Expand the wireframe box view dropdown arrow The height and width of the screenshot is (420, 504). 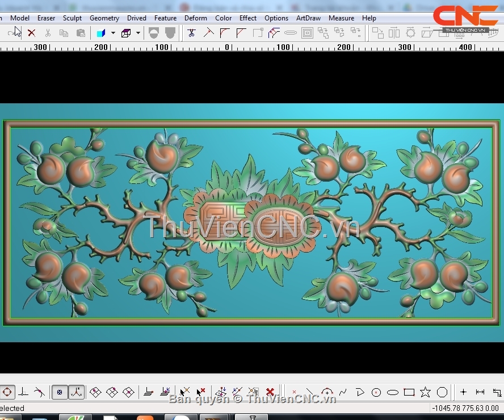pyautogui.click(x=138, y=33)
